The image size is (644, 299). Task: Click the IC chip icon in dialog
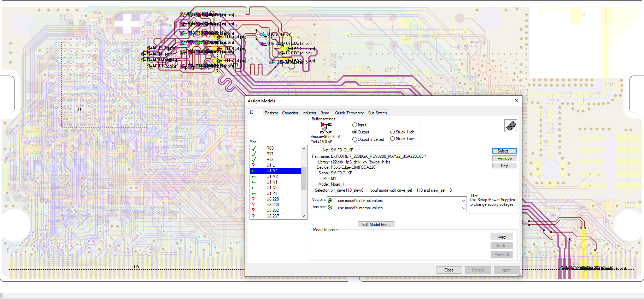click(x=510, y=126)
